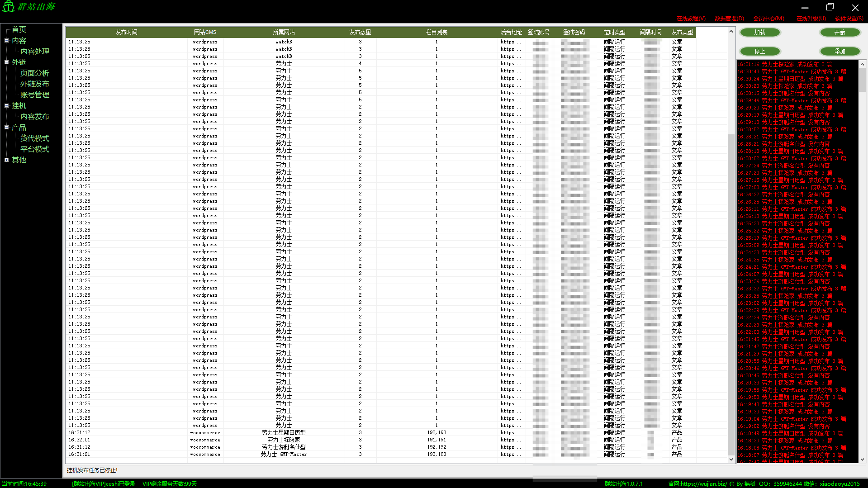This screenshot has height=488, width=868.
Task: Click the 添加 button
Action: tap(840, 52)
